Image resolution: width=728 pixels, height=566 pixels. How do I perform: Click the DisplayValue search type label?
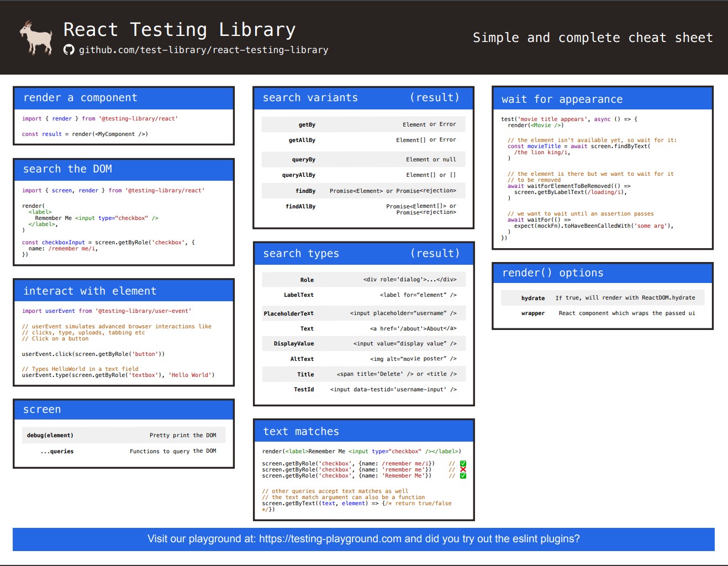[x=293, y=344]
